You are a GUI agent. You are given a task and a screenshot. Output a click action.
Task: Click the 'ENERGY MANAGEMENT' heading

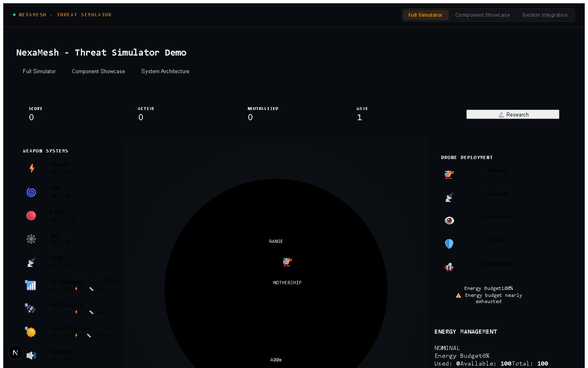pos(466,332)
